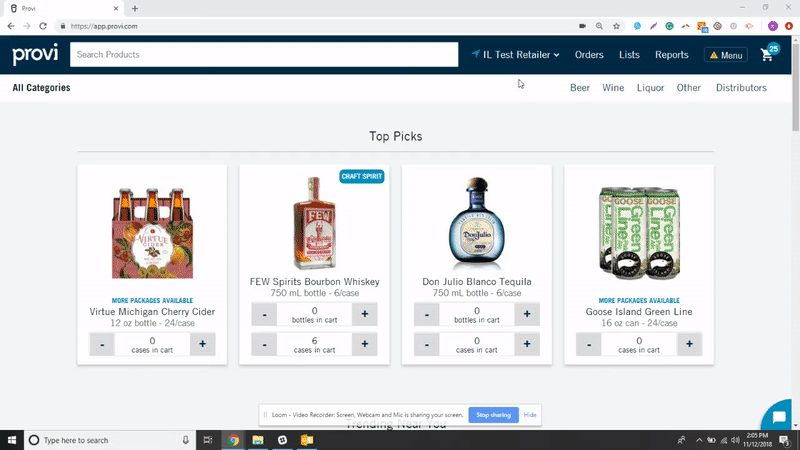The width and height of the screenshot is (800, 450).
Task: Open Chrome from taskbar
Action: [233, 440]
